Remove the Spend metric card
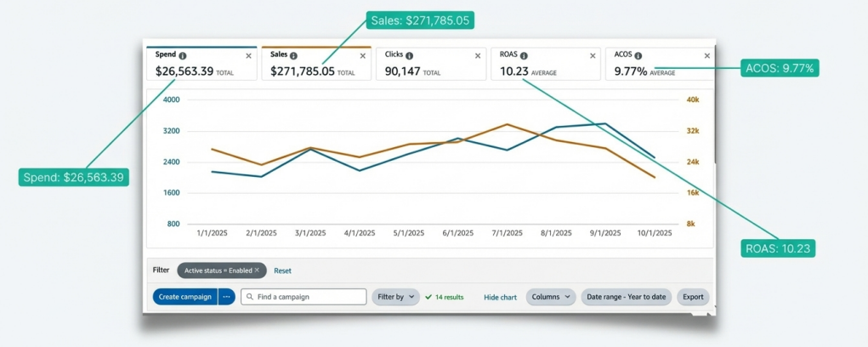The image size is (868, 347). tap(248, 56)
